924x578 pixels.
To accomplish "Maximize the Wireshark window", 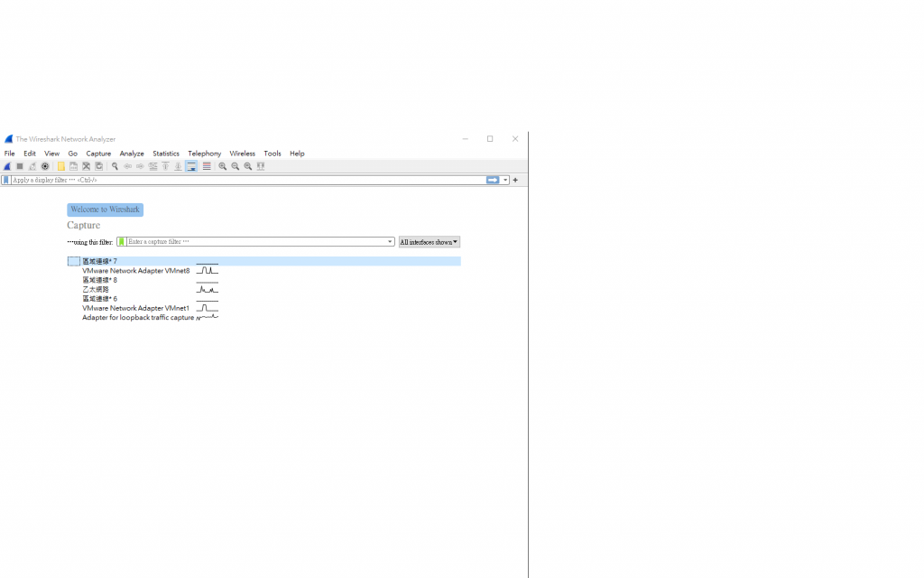I will click(490, 139).
